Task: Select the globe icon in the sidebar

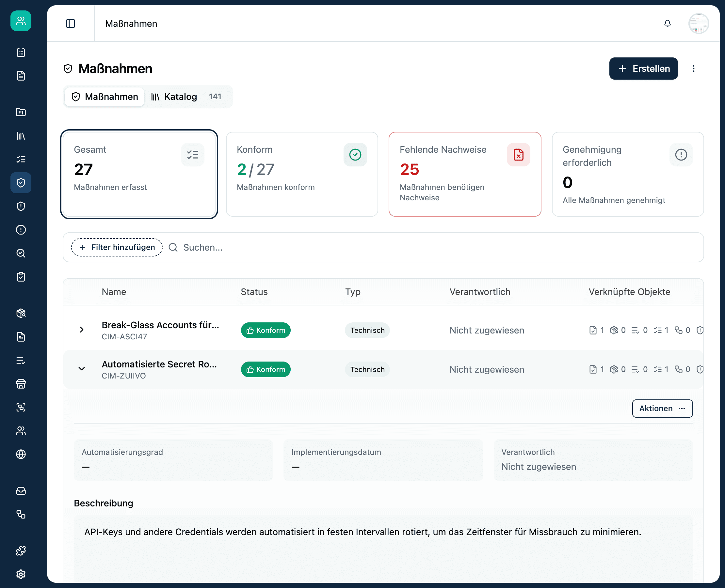Action: (x=21, y=454)
